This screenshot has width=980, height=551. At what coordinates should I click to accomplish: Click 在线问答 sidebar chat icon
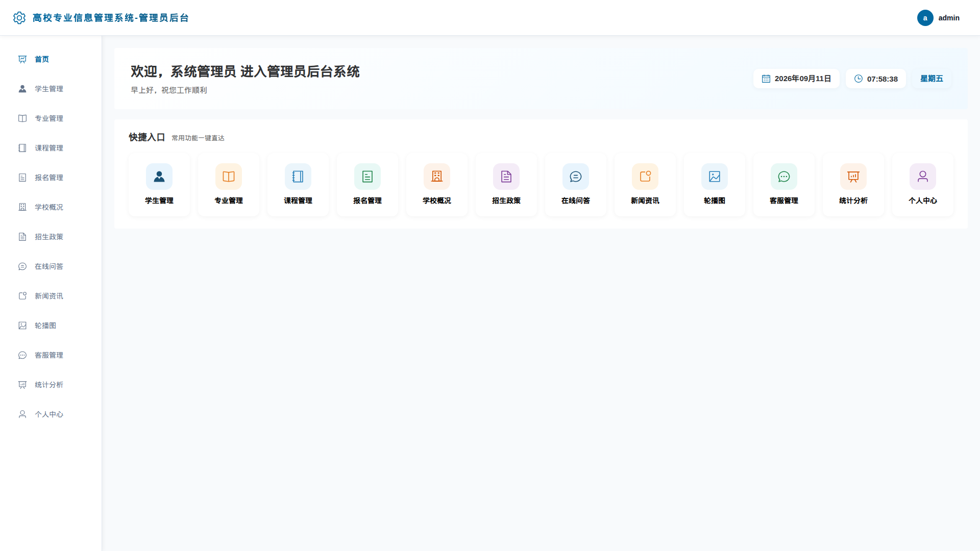click(x=22, y=266)
